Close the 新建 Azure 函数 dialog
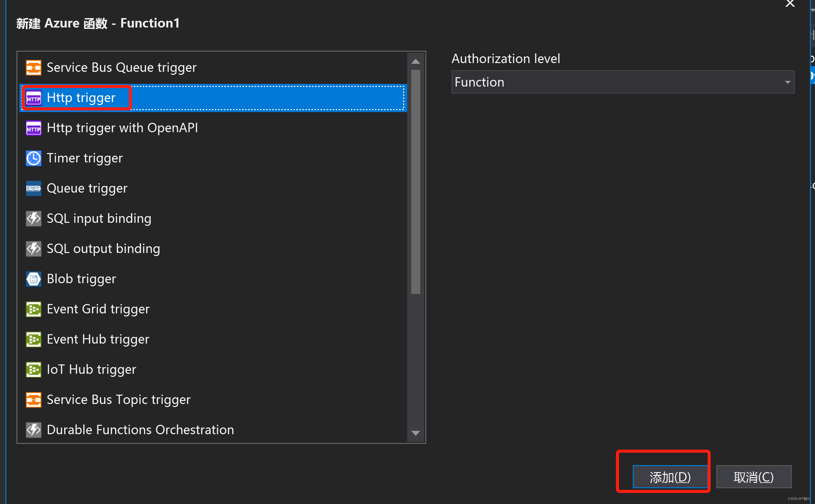This screenshot has width=815, height=504. coord(790,3)
